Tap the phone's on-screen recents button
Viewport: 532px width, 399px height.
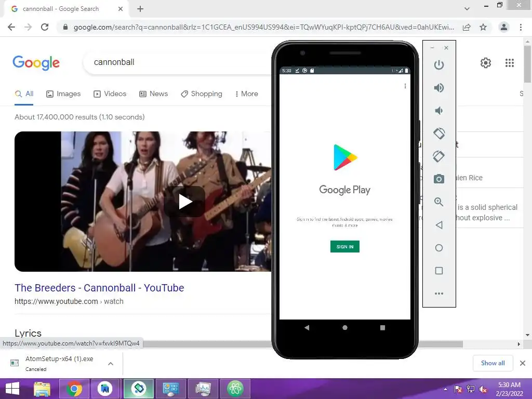coord(382,327)
